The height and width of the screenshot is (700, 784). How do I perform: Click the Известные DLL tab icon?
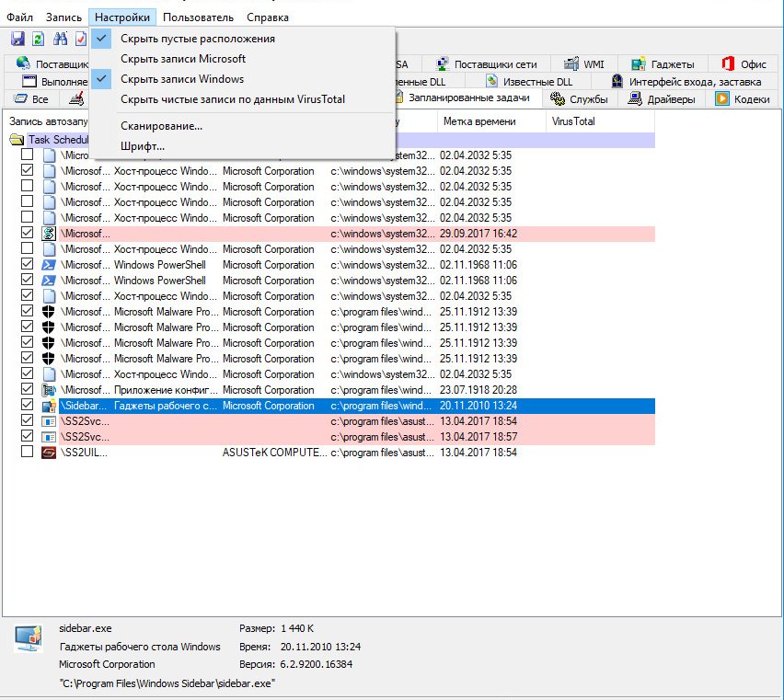point(492,81)
